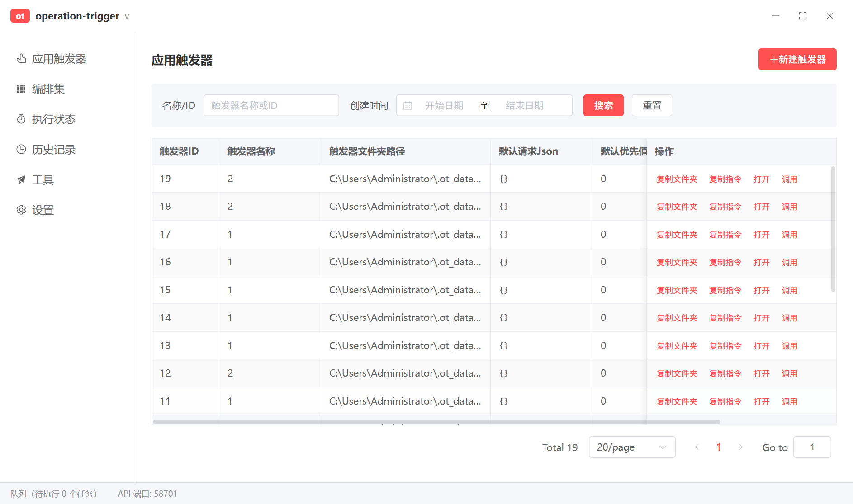Click the stopwatch icon beside 执行状态
This screenshot has height=504, width=853.
21,119
